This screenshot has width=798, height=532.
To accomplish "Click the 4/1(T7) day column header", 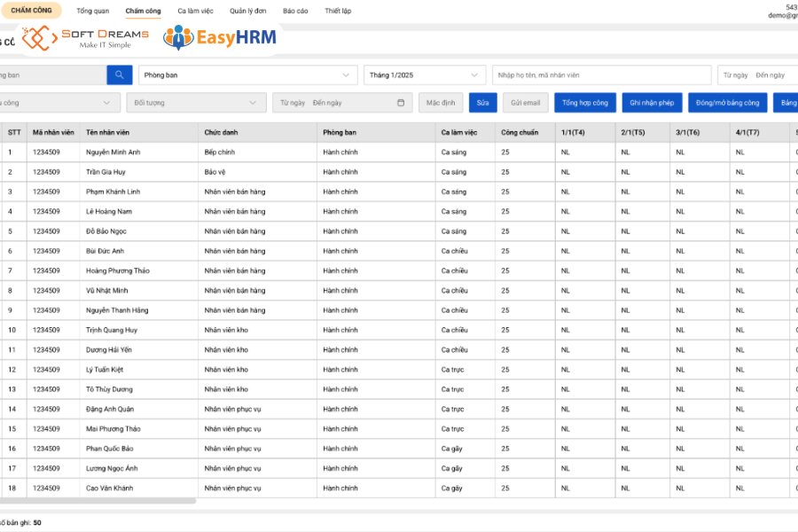I will (x=759, y=132).
